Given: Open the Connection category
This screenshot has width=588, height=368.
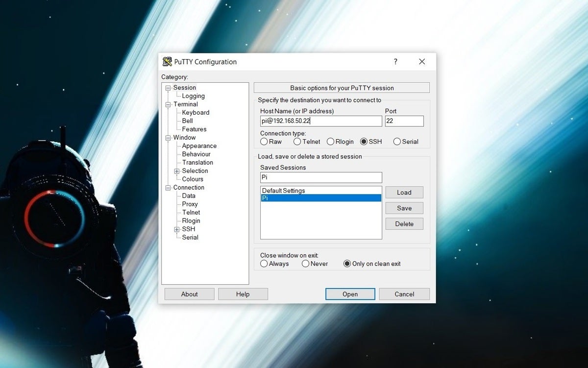Looking at the screenshot, I should point(189,188).
